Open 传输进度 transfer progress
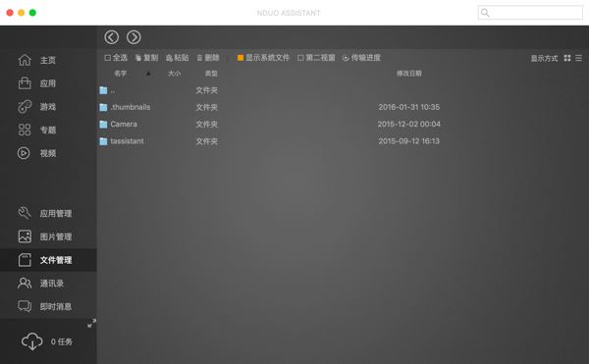 coord(361,58)
